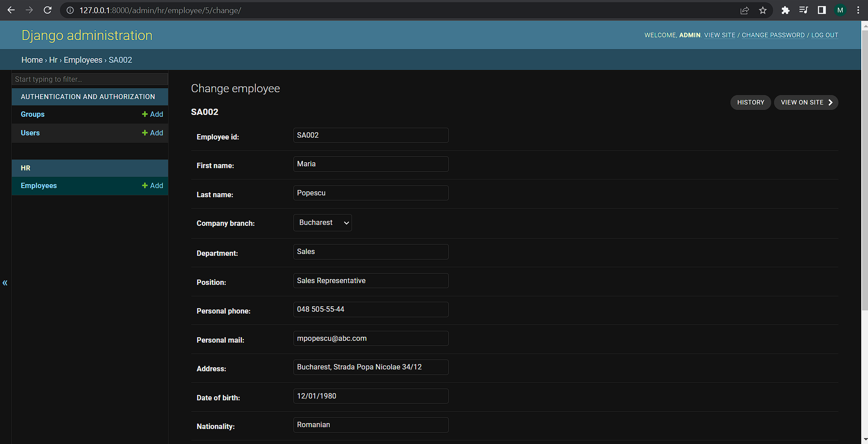Open the Employees breadcrumb link
868x444 pixels.
(x=83, y=60)
